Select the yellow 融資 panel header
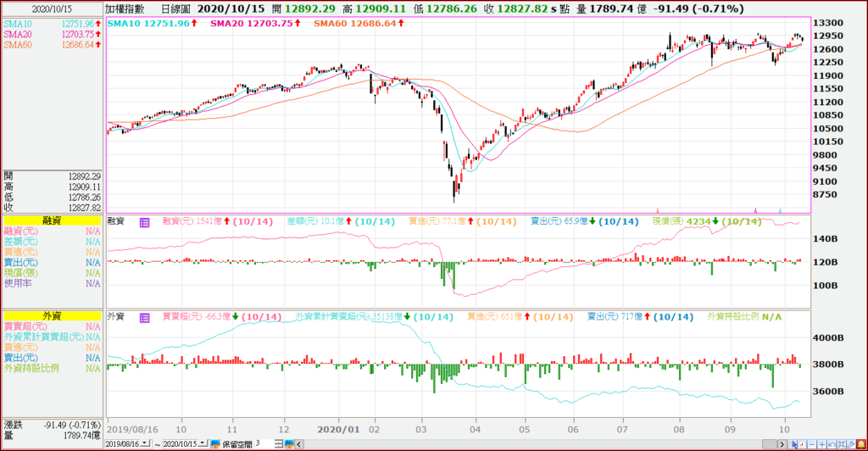Image resolution: width=868 pixels, height=451 pixels. pyautogui.click(x=52, y=220)
